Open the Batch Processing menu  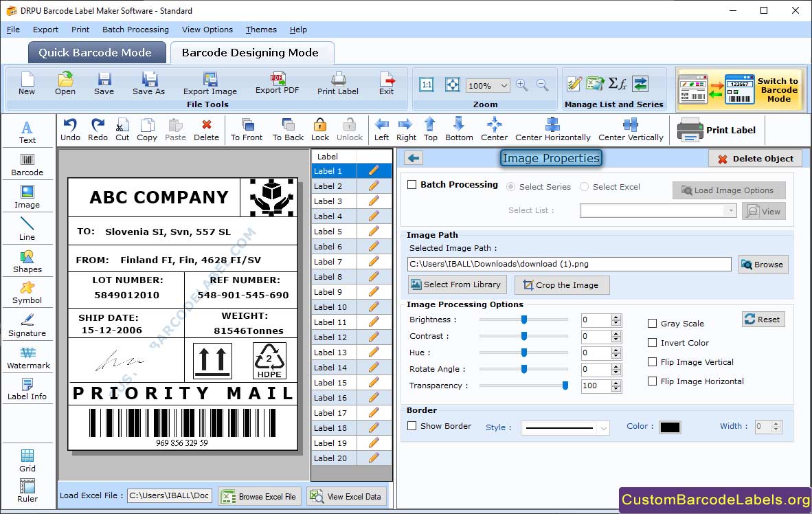(x=135, y=30)
